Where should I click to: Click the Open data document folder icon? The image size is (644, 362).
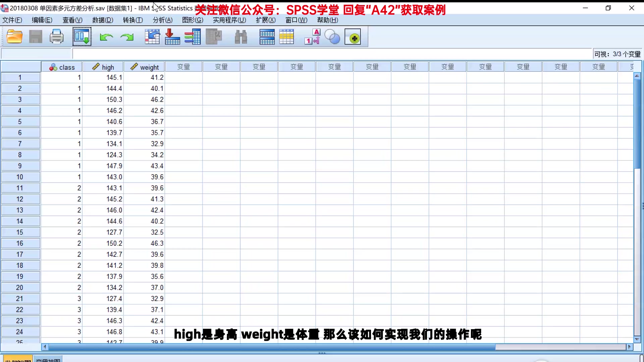tap(14, 37)
